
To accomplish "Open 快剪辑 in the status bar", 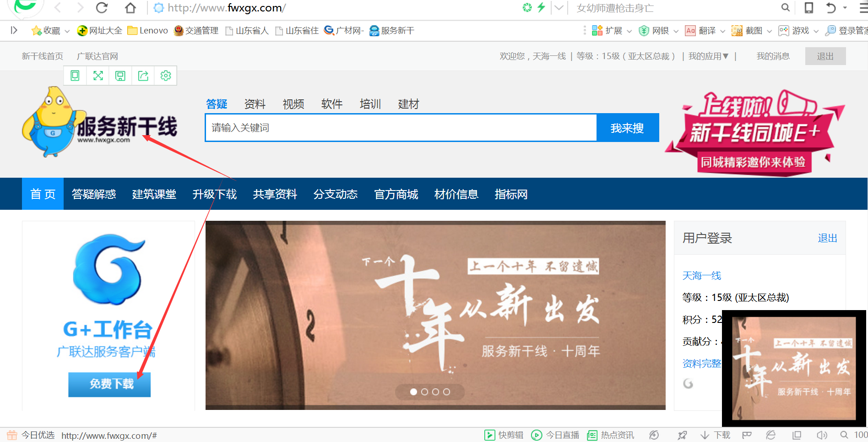I will [x=504, y=435].
